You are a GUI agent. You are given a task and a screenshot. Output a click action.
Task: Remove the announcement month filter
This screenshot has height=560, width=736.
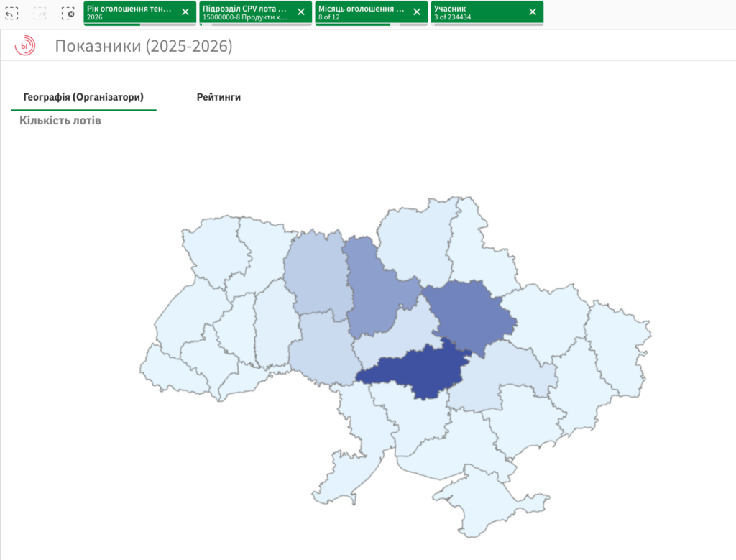[x=417, y=12]
